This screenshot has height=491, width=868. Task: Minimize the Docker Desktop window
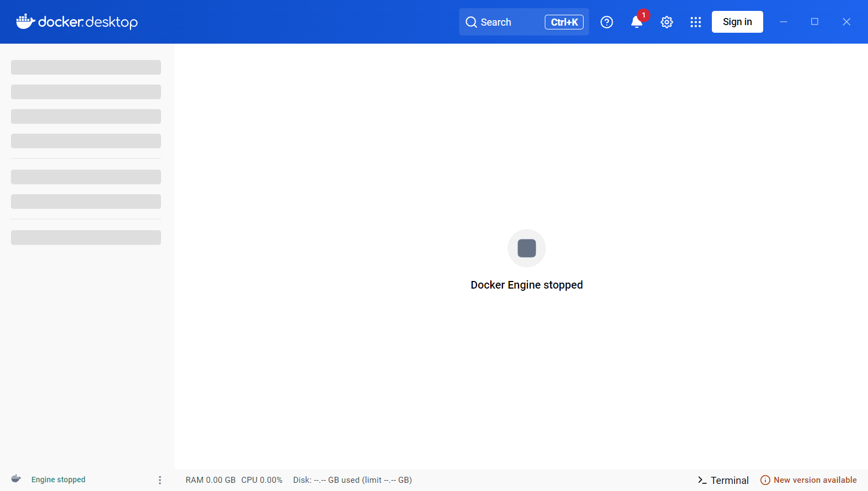(x=783, y=22)
